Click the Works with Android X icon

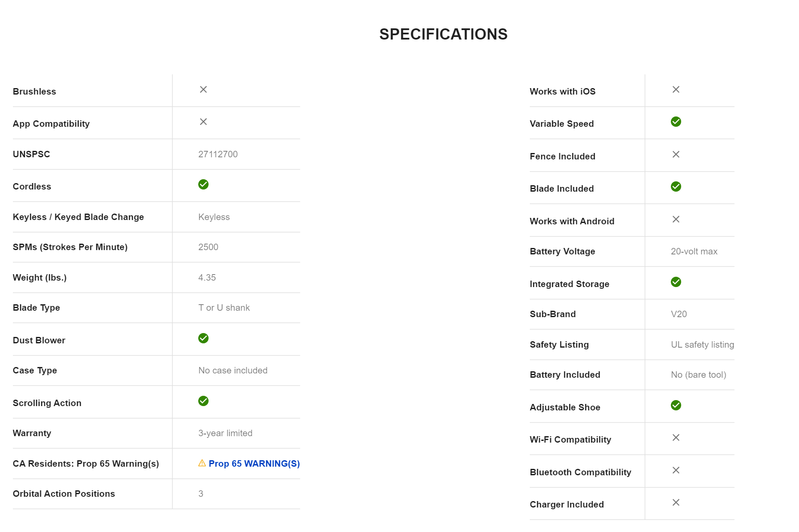676,219
